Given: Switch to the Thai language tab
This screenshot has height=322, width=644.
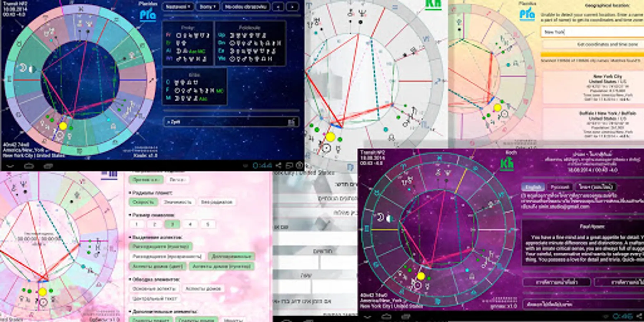Looking at the screenshot, I should pyautogui.click(x=595, y=187).
